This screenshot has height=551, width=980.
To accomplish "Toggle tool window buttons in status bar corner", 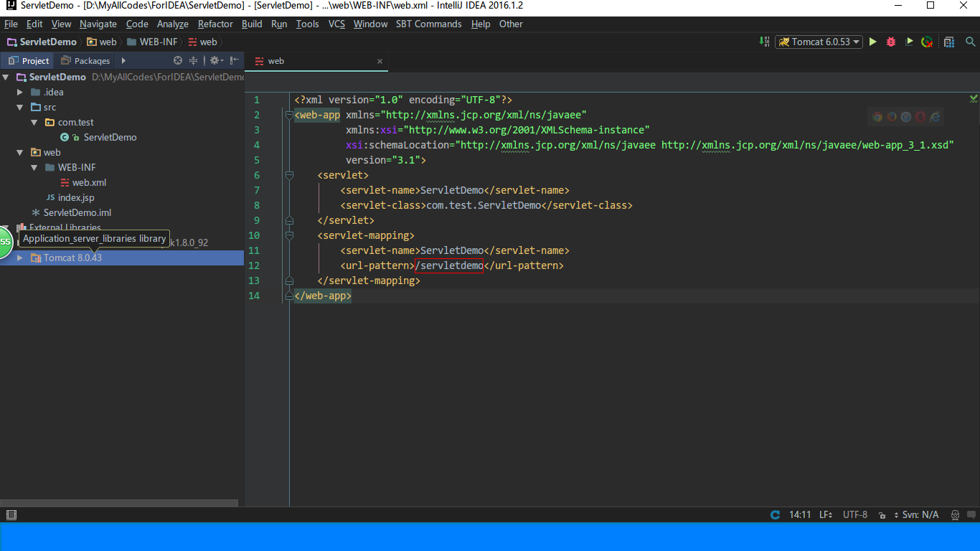I will coord(11,514).
